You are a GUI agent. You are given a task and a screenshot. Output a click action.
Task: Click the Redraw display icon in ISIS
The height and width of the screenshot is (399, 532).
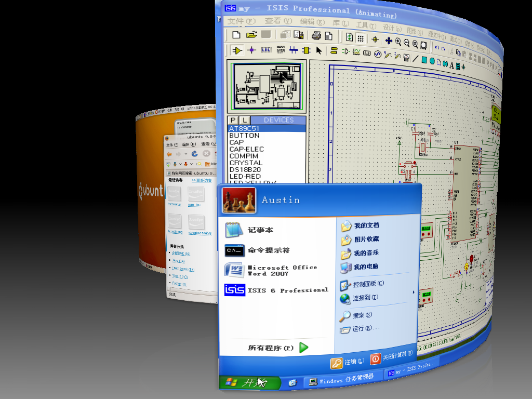pyautogui.click(x=349, y=37)
